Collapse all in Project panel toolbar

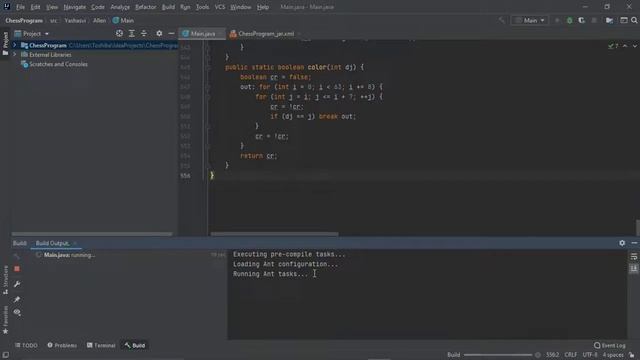click(144, 33)
